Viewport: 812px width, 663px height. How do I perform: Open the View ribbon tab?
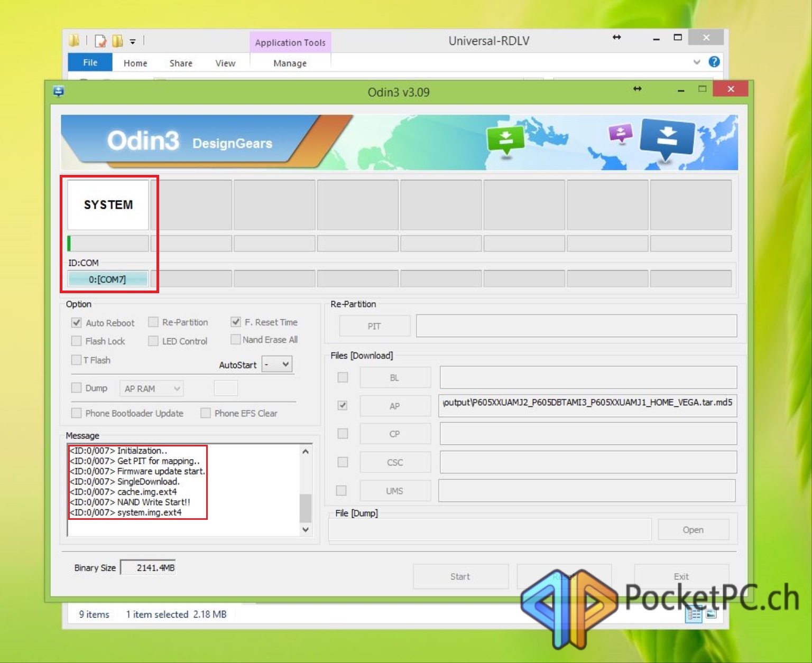click(x=225, y=63)
